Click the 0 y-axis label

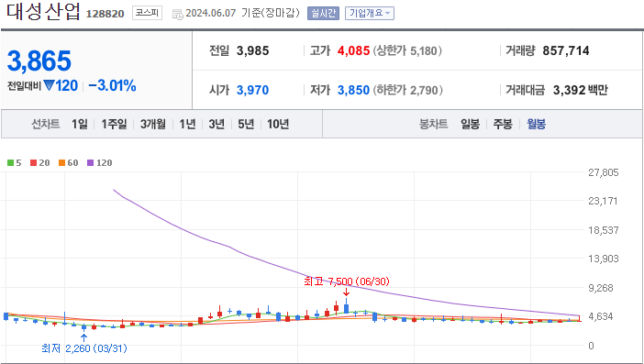coord(591,346)
